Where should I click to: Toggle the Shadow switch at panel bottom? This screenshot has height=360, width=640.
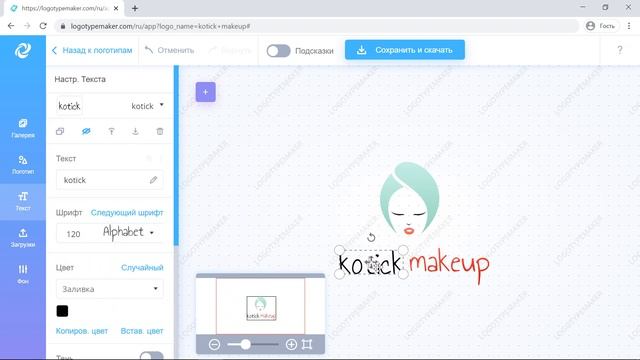[x=151, y=356]
